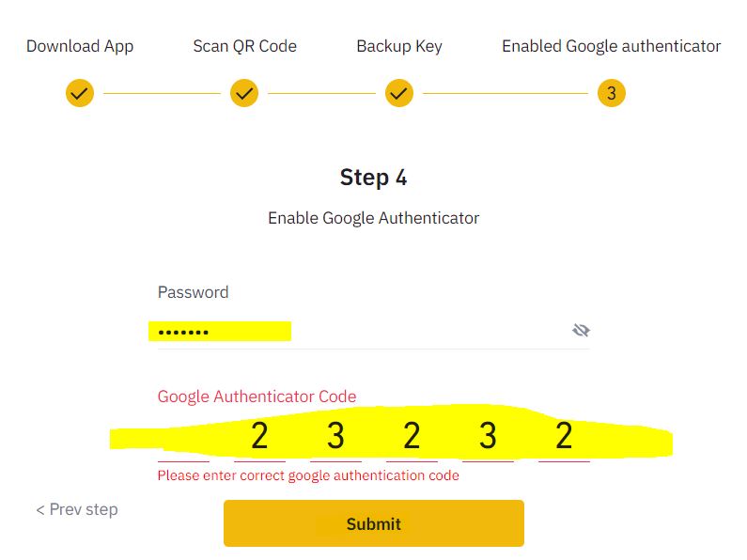Go back via the Prev step link
The image size is (747, 560).
coord(77,509)
